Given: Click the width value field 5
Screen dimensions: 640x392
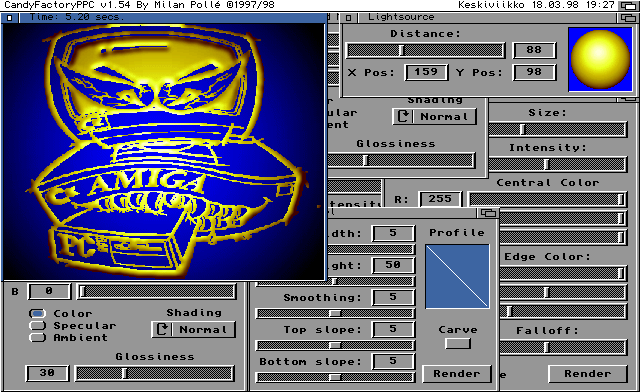Looking at the screenshot, I should pyautogui.click(x=393, y=233).
